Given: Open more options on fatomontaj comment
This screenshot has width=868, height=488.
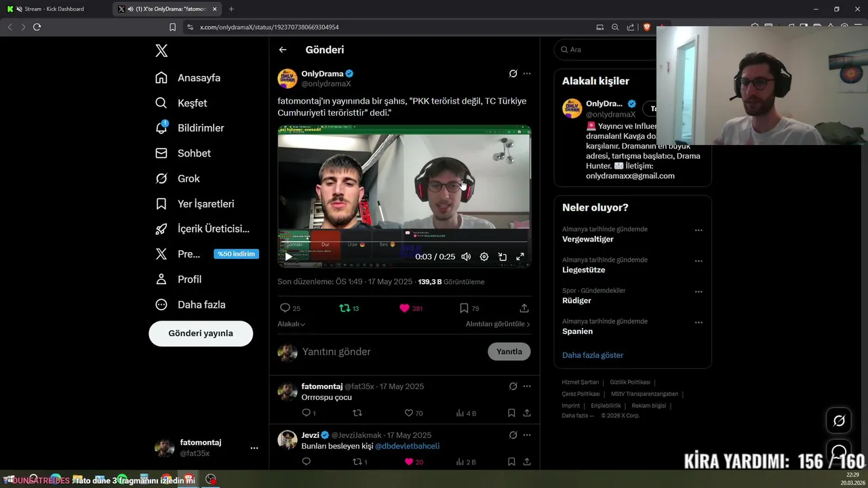Looking at the screenshot, I should pyautogui.click(x=527, y=386).
